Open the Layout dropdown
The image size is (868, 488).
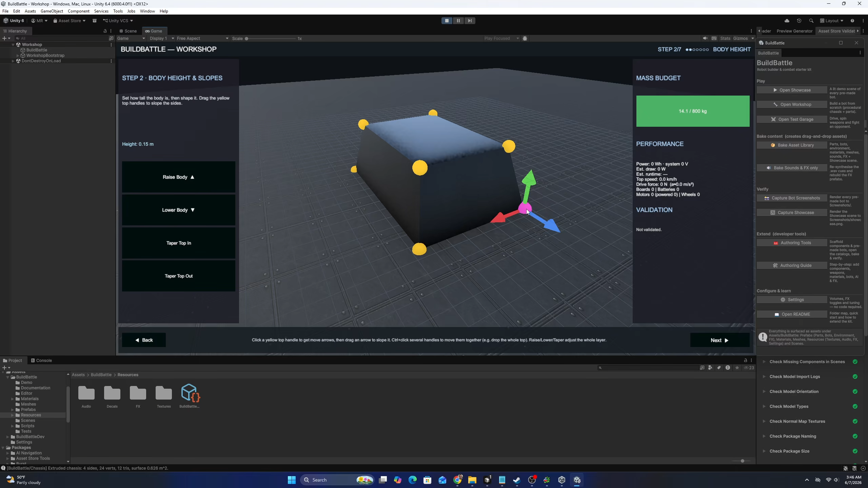[x=832, y=21]
